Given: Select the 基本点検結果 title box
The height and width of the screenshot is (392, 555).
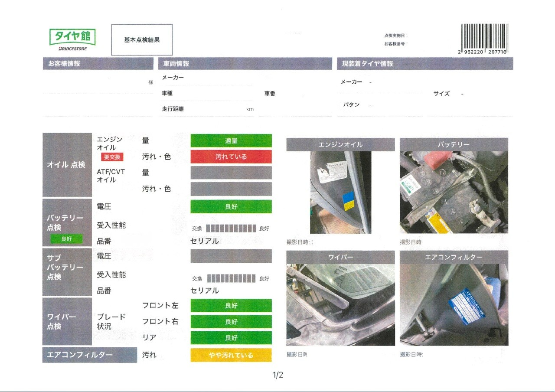Looking at the screenshot, I should pos(142,40).
